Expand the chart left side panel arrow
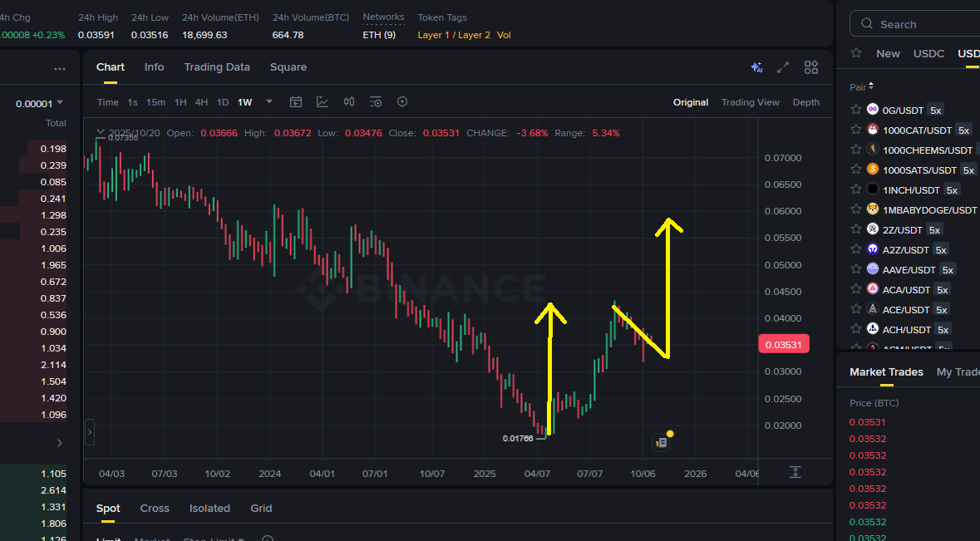The image size is (980, 541). point(90,431)
